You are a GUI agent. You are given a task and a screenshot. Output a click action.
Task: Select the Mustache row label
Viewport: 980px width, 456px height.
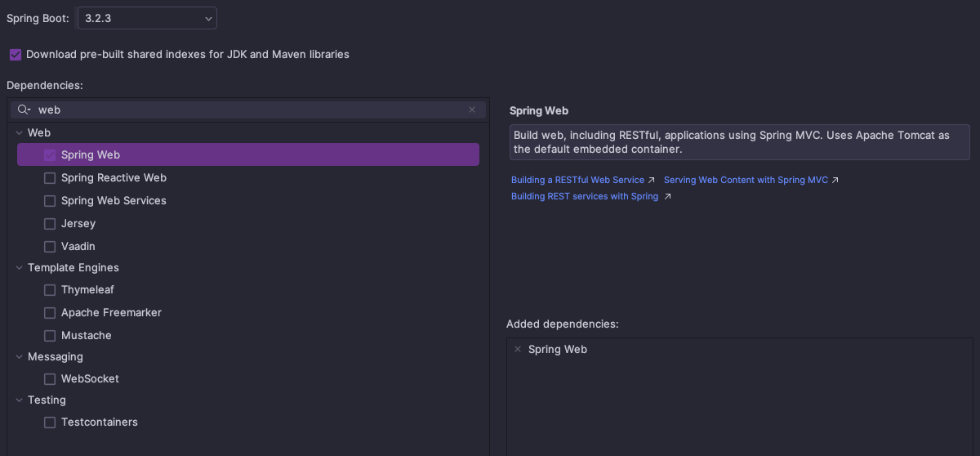coord(87,335)
